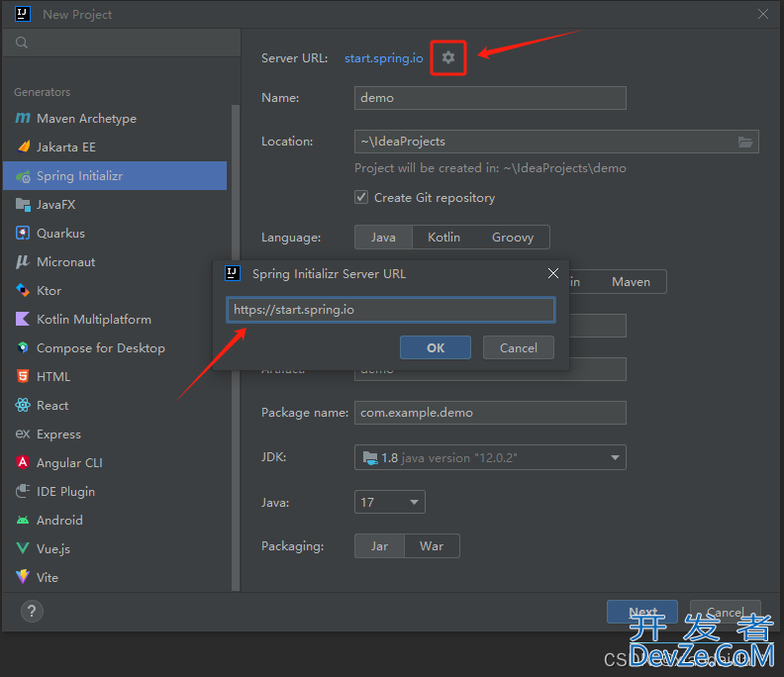The image size is (784, 677).
Task: Click the project Name field
Action: click(490, 98)
